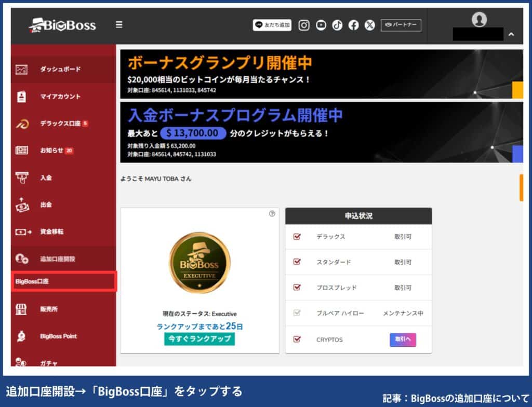
Task: Click the question mark help icon
Action: pyautogui.click(x=272, y=214)
